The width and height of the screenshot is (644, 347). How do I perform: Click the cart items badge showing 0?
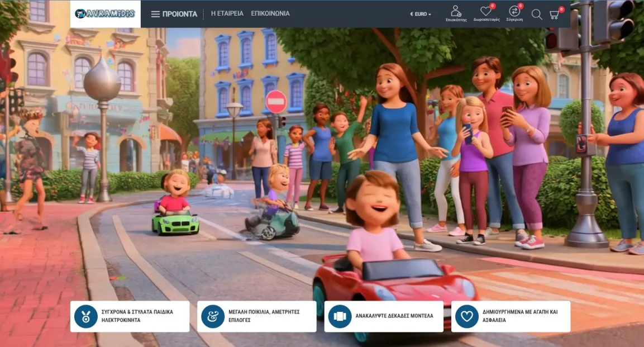pyautogui.click(x=560, y=8)
